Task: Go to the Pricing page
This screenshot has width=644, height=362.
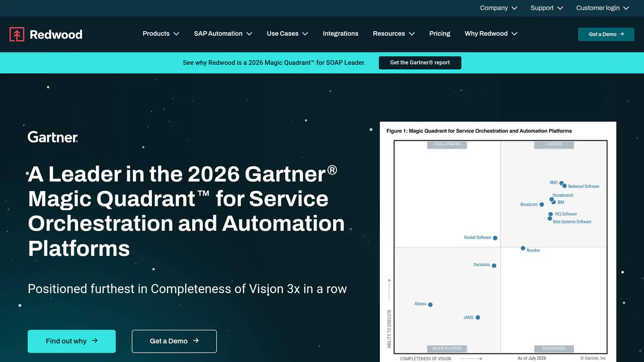Action: [x=440, y=34]
